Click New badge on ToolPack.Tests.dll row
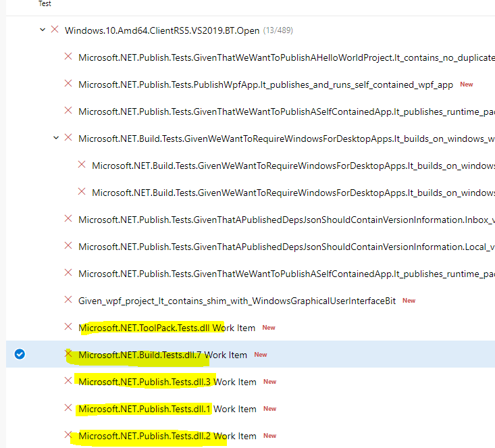 click(269, 328)
